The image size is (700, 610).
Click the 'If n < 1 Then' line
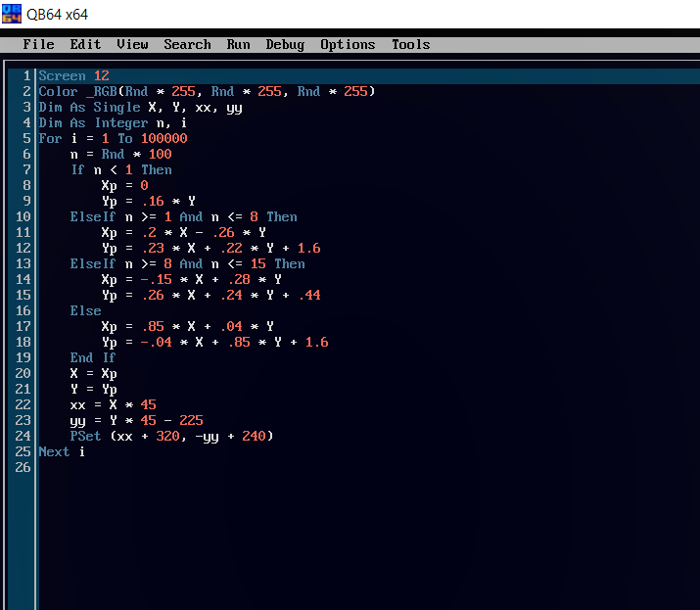(x=121, y=169)
